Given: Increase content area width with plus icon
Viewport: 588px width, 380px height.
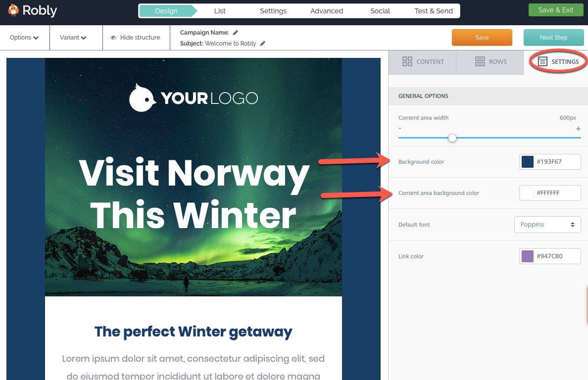Looking at the screenshot, I should 578,129.
